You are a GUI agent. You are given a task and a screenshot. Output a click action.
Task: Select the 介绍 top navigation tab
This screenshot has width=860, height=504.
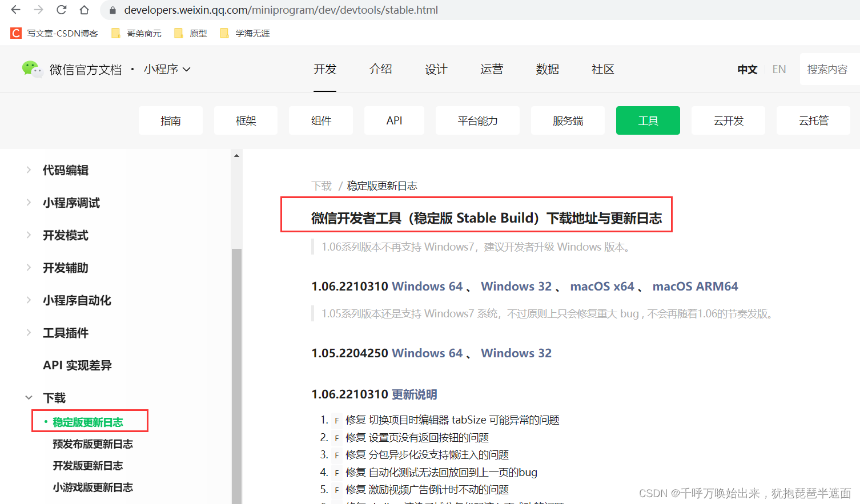[380, 69]
